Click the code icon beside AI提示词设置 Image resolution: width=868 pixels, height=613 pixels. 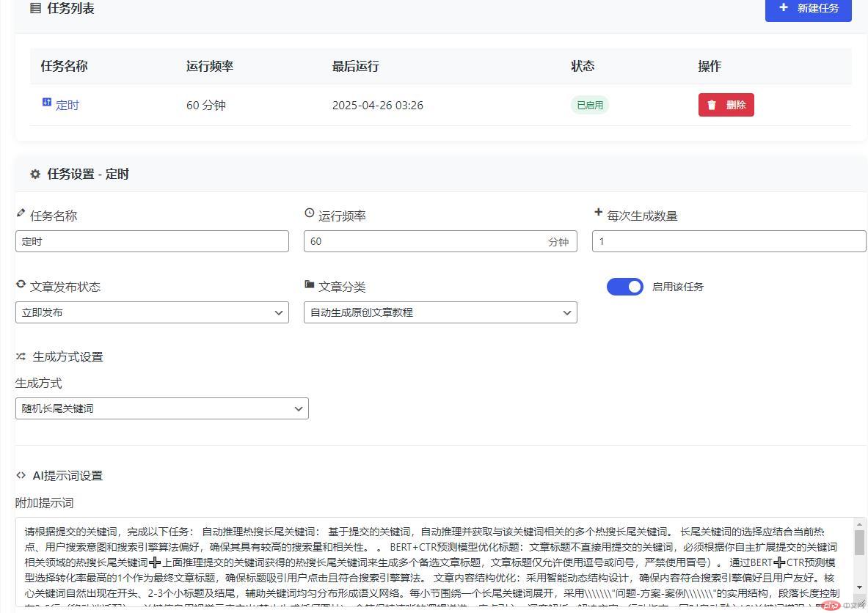(21, 475)
